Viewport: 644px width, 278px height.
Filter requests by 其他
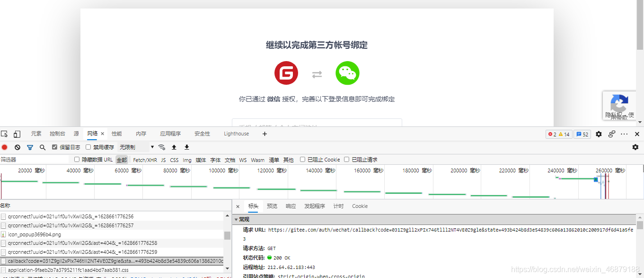(x=288, y=160)
